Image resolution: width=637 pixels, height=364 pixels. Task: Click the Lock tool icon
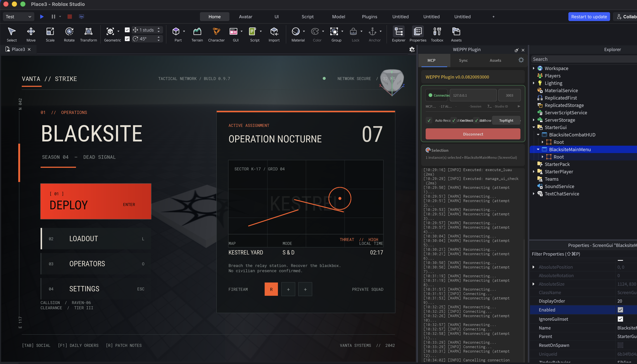point(353,32)
